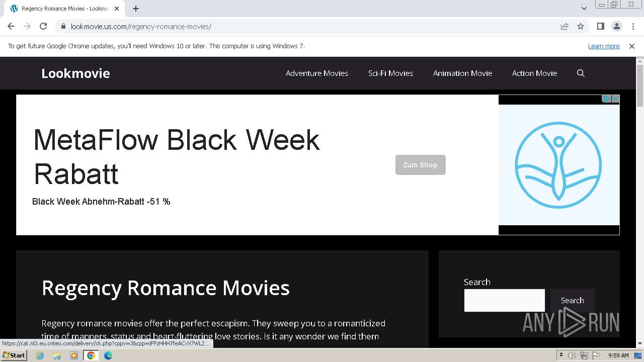Select the Regency Romance Movies tab
Screen dimensions: 644x362
tap(64, 9)
